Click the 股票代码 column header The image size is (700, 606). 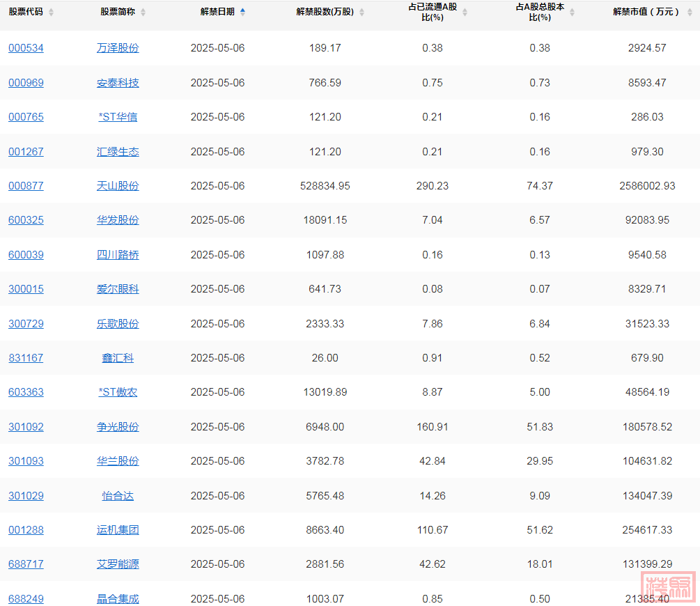coord(26,12)
